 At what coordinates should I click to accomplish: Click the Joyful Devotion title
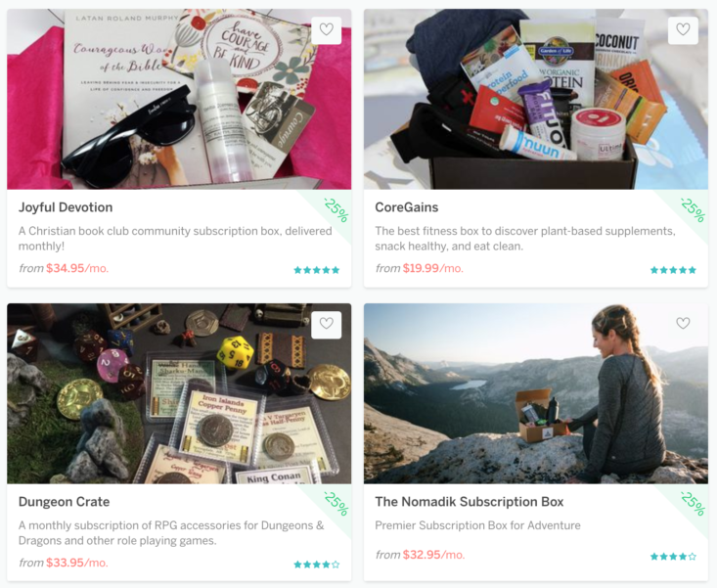tap(66, 207)
